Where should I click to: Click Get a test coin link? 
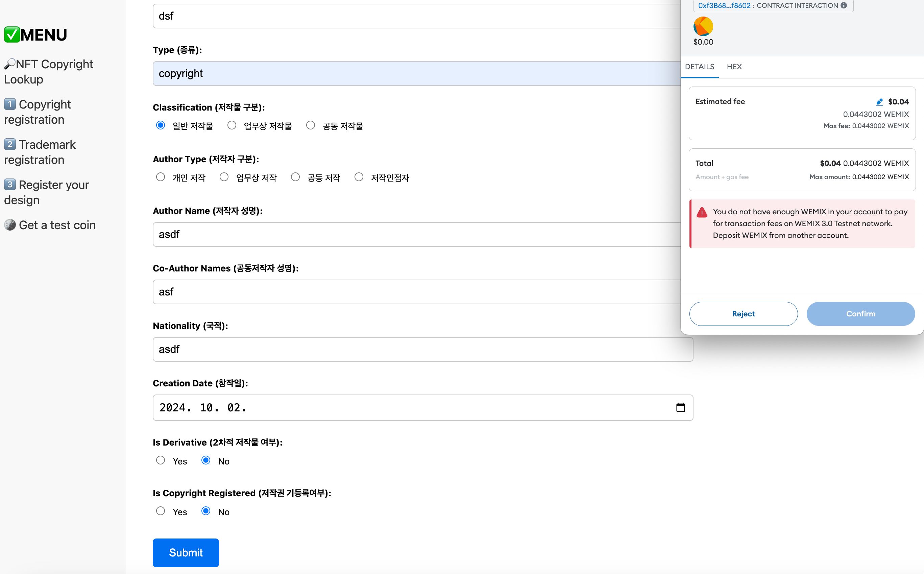pyautogui.click(x=50, y=225)
